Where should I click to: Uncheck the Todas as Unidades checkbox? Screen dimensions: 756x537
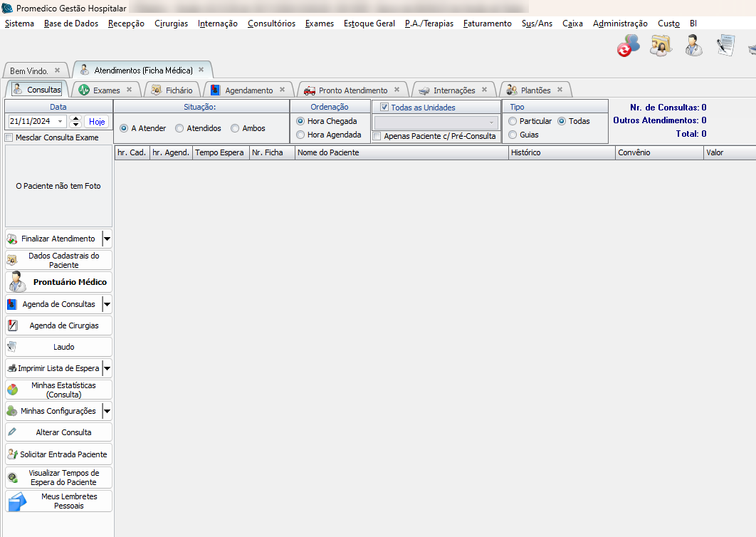tap(384, 108)
